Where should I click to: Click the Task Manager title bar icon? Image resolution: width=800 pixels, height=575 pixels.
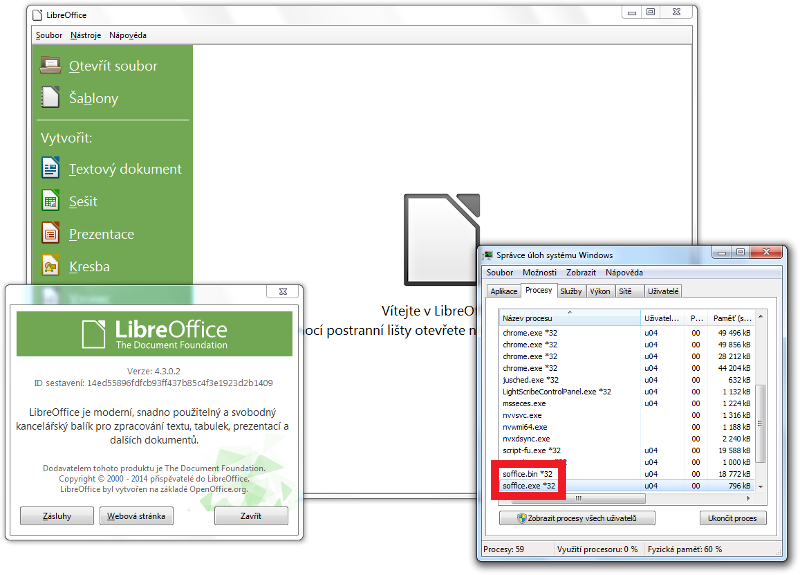tap(488, 255)
